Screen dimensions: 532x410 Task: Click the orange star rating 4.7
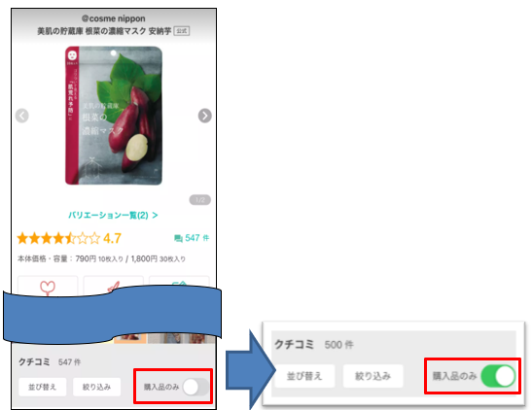click(x=69, y=238)
